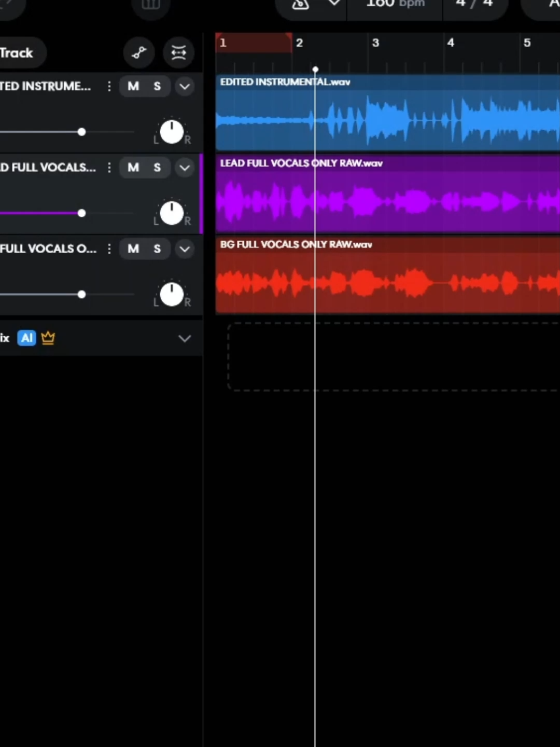Mute the LEAD FULL VOCALS track

(x=133, y=168)
